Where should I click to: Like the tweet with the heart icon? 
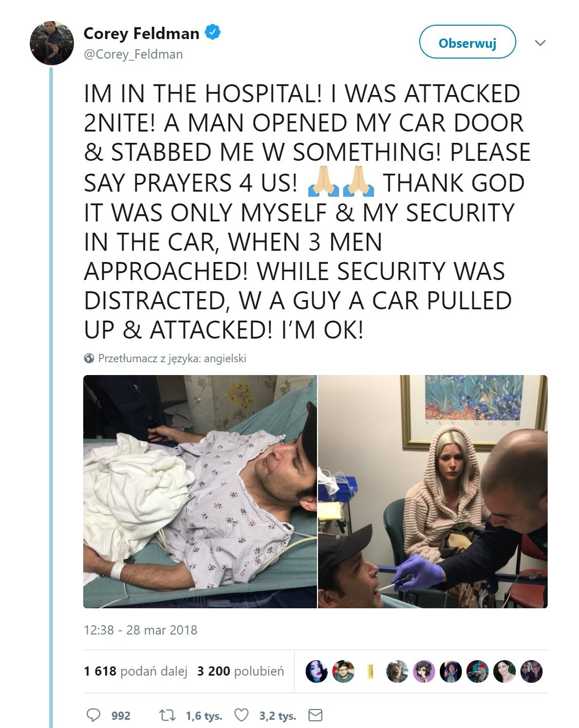point(241,715)
